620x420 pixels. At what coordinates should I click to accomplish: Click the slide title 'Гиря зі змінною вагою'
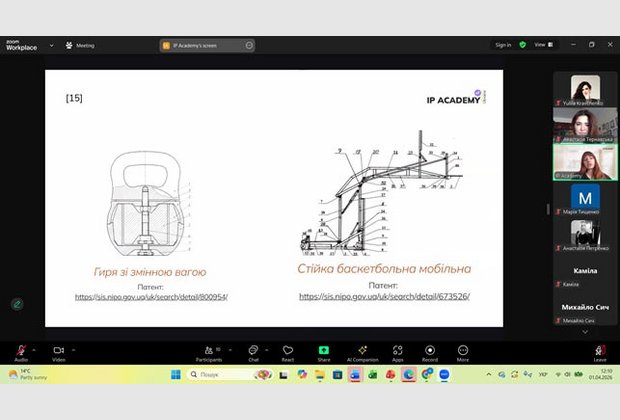[150, 272]
